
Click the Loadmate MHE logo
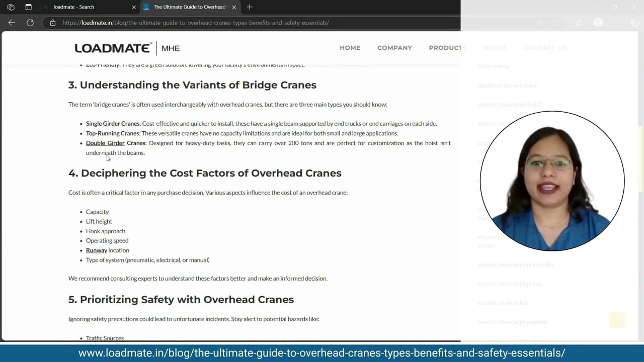coord(127,48)
